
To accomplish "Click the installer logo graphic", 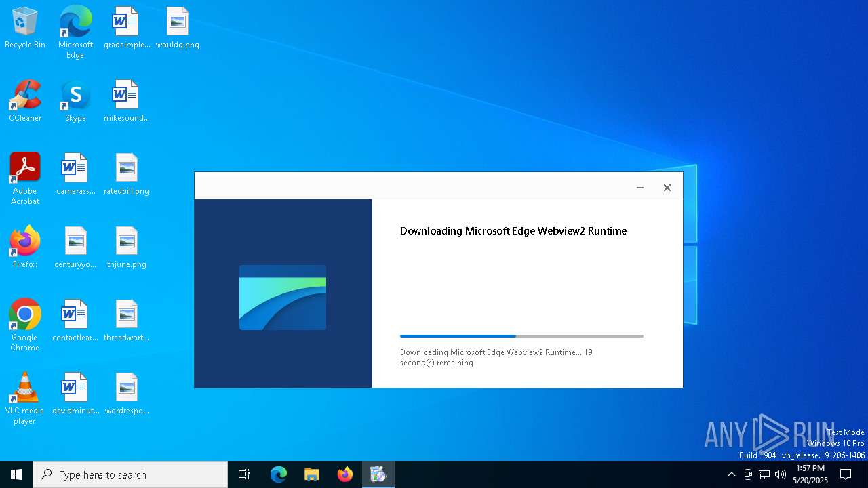I will (283, 298).
